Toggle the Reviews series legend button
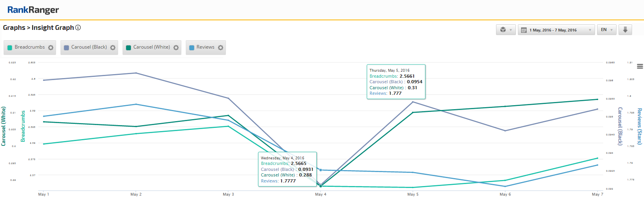Screen dimensions: 644x198 [x=205, y=47]
